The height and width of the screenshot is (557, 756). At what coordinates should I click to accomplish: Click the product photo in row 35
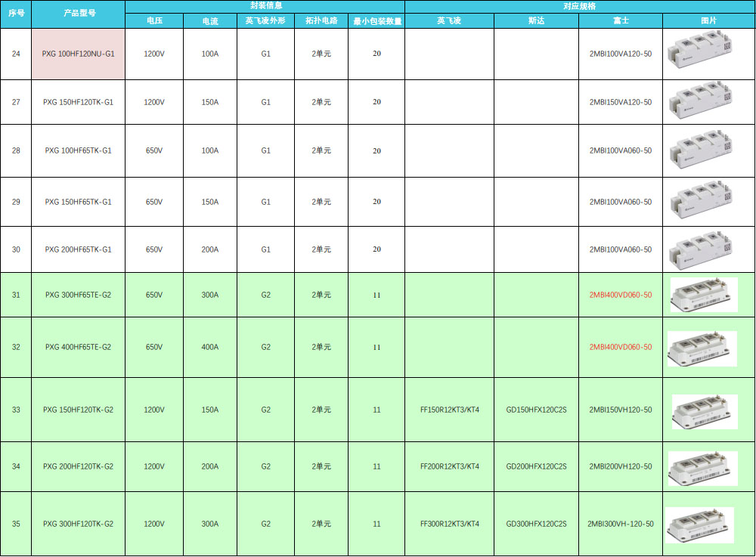[699, 524]
